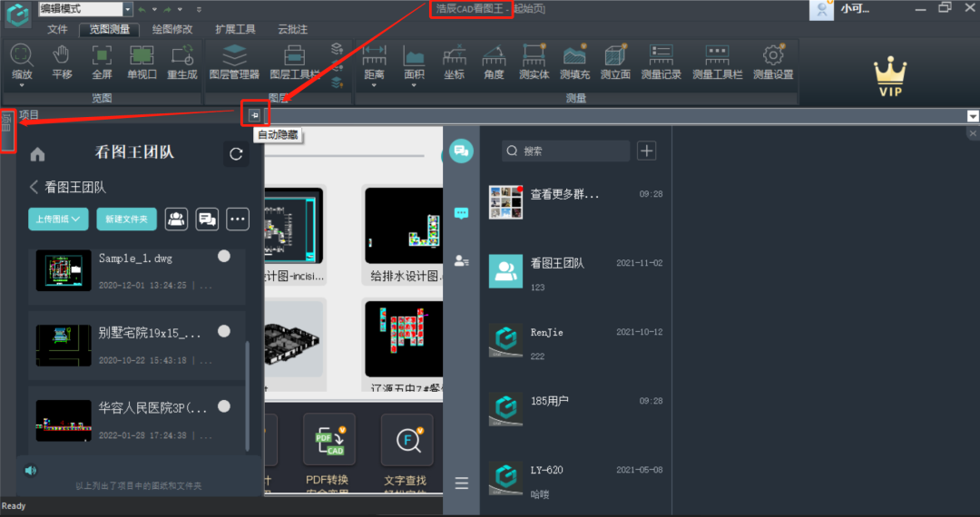Screen dimensions: 980x517
Task: Switch to the 览图测量 tab
Action: click(x=110, y=29)
